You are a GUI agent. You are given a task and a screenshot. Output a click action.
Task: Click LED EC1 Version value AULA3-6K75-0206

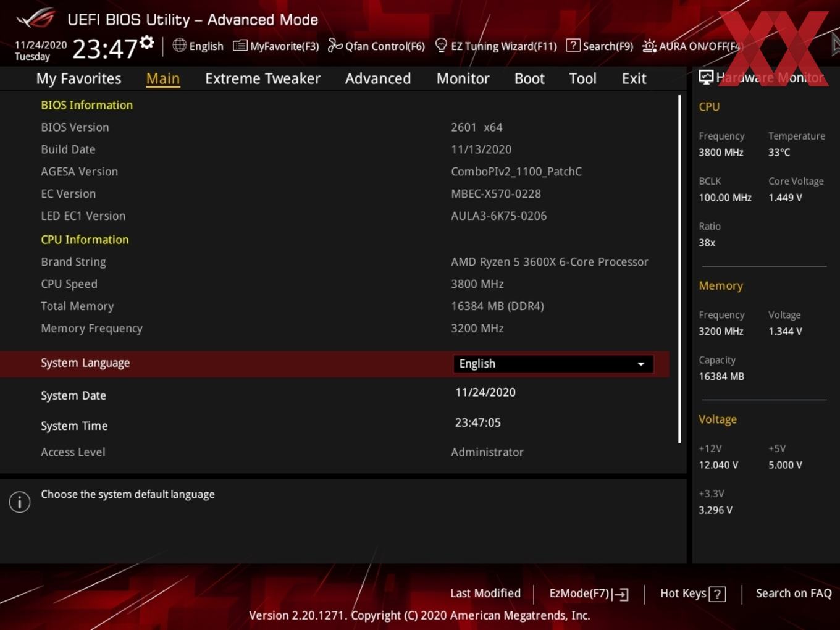499,216
